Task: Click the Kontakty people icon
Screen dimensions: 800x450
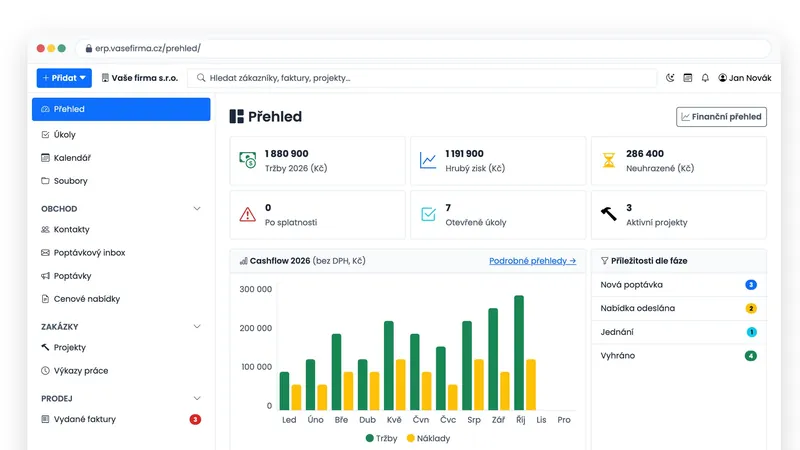Action: pyautogui.click(x=45, y=230)
